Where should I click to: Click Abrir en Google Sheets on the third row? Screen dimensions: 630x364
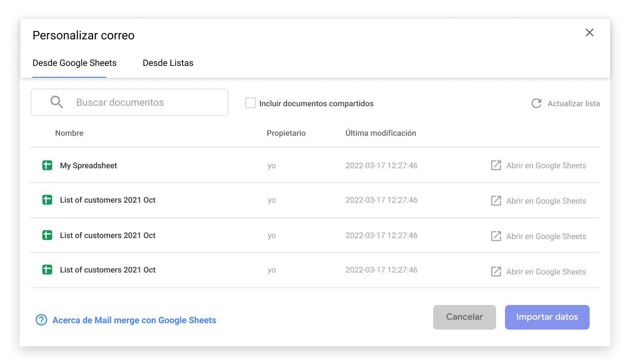coord(546,236)
